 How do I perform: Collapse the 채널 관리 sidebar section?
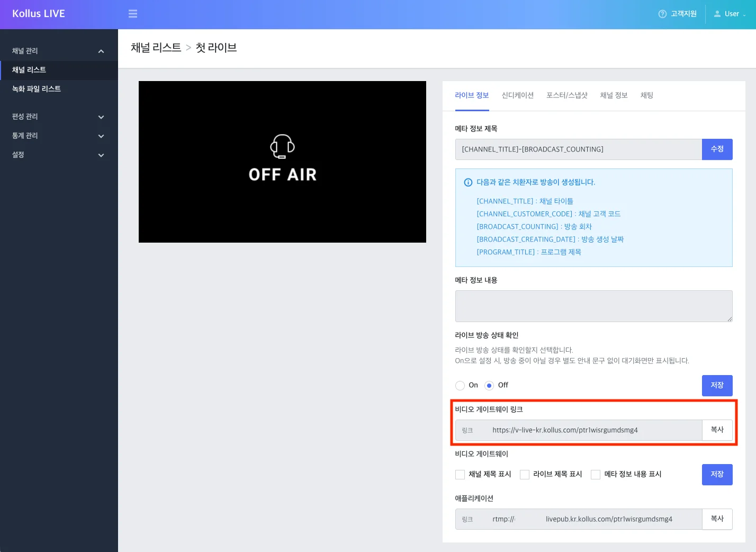[101, 51]
